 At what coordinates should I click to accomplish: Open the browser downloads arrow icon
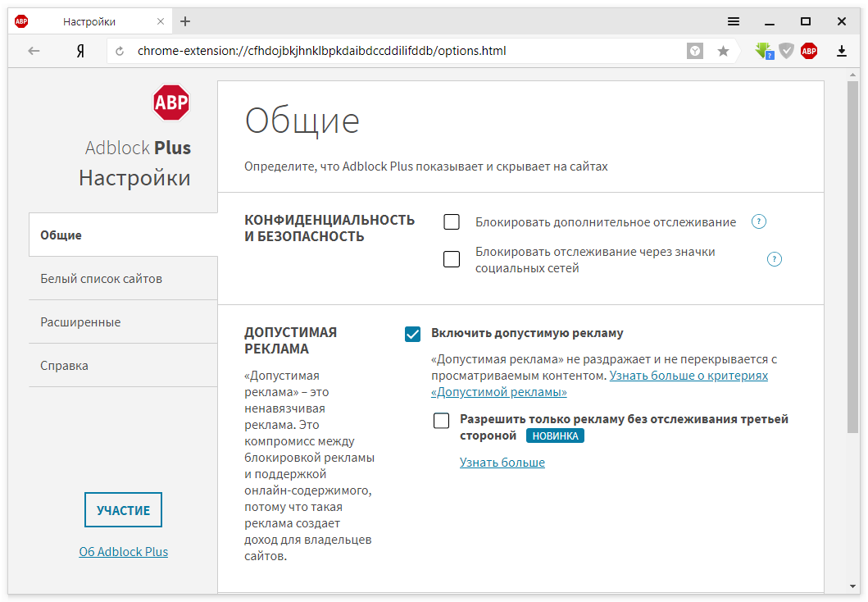842,52
